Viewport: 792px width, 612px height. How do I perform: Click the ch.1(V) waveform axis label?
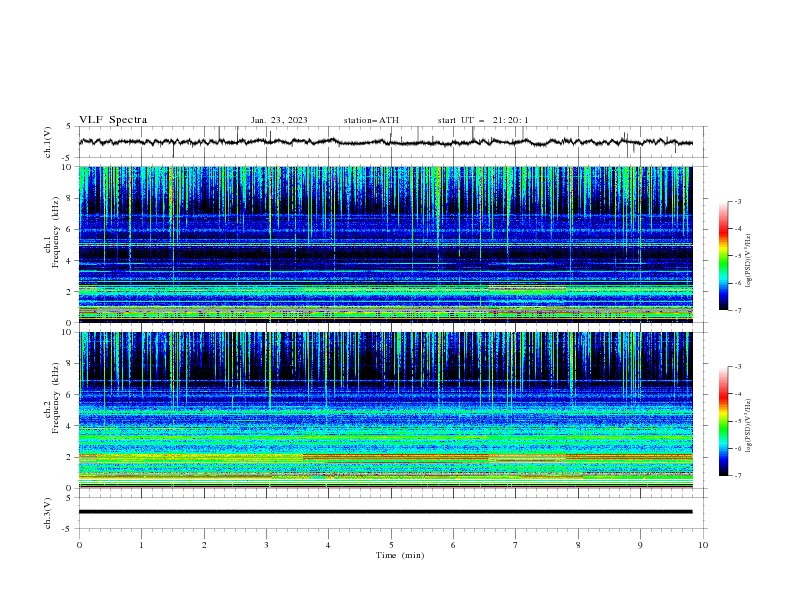tap(48, 142)
